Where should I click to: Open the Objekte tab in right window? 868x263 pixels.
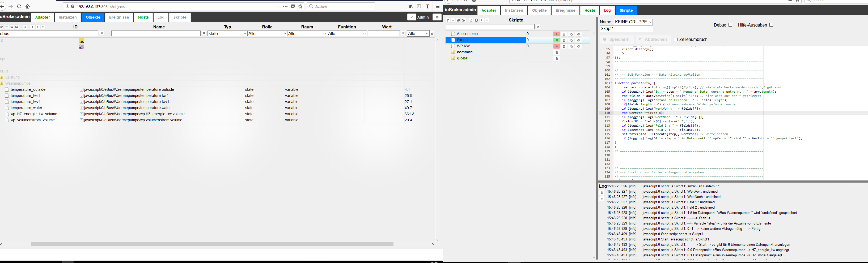(x=539, y=10)
